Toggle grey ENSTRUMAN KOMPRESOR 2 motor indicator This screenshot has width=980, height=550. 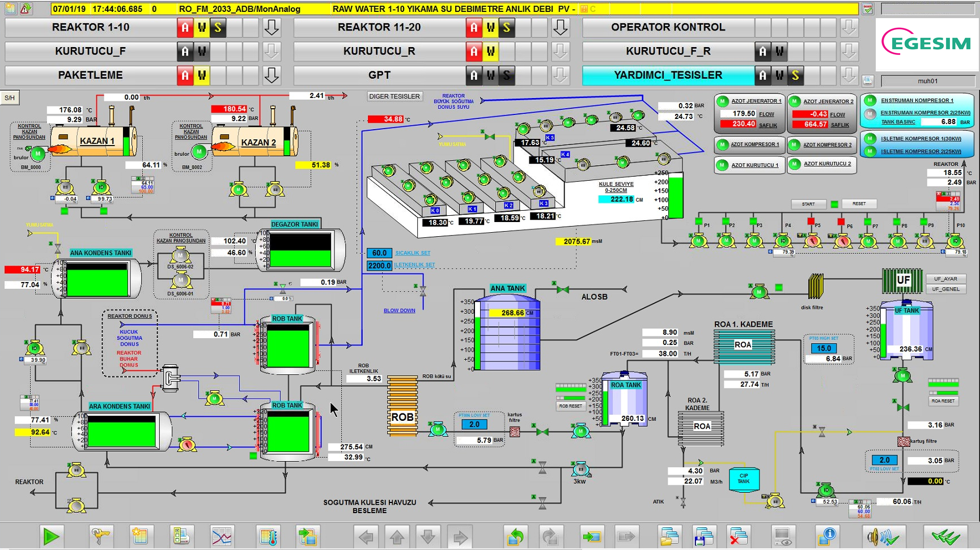[x=870, y=114]
